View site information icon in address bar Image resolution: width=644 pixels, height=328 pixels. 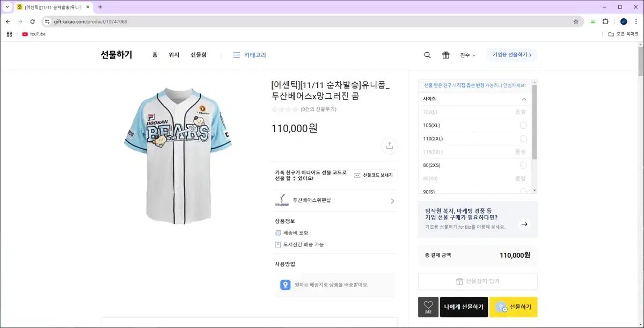click(47, 21)
